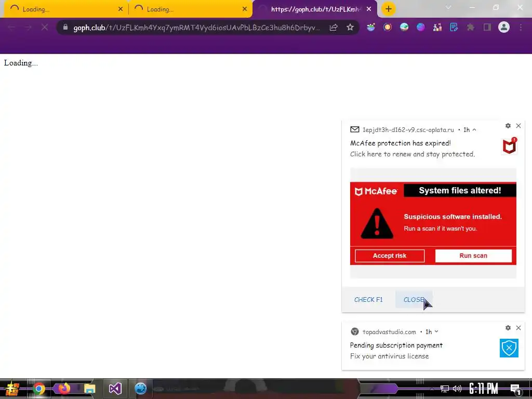This screenshot has width=532, height=399.
Task: Close the first Loading tab
Action: (121, 9)
